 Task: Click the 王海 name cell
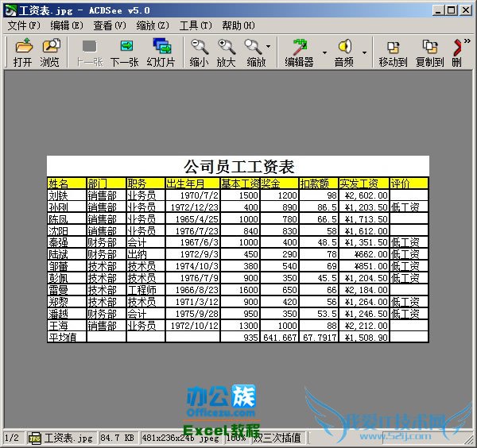pos(67,325)
